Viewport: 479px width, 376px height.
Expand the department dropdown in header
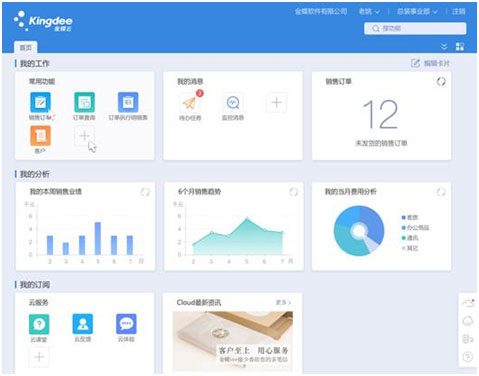click(x=417, y=12)
